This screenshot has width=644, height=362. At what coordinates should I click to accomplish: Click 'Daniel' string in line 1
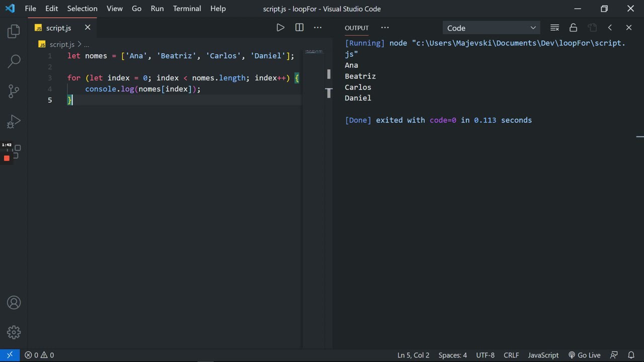[x=268, y=56]
